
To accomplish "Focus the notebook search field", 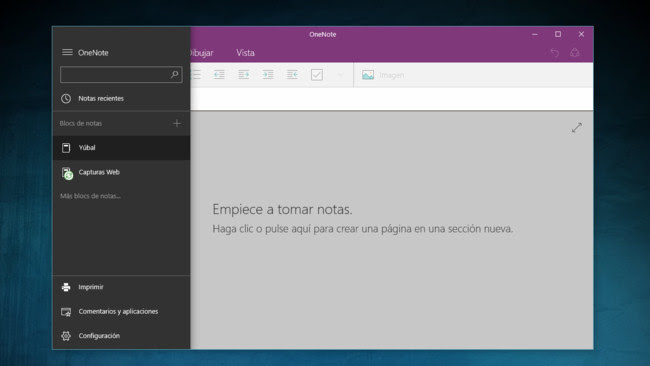I will click(121, 75).
